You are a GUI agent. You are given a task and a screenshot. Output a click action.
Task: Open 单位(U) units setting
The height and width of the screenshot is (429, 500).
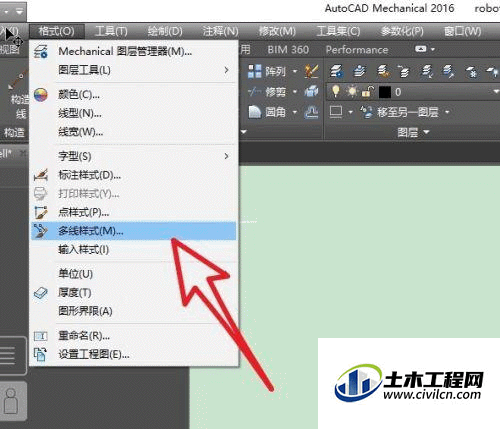[x=133, y=274]
